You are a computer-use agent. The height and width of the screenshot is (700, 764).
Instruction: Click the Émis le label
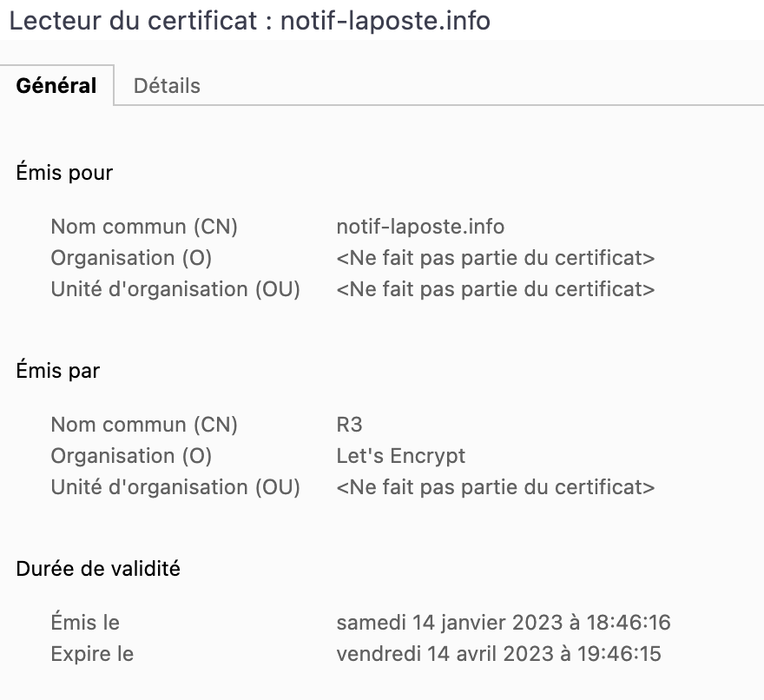[x=85, y=623]
